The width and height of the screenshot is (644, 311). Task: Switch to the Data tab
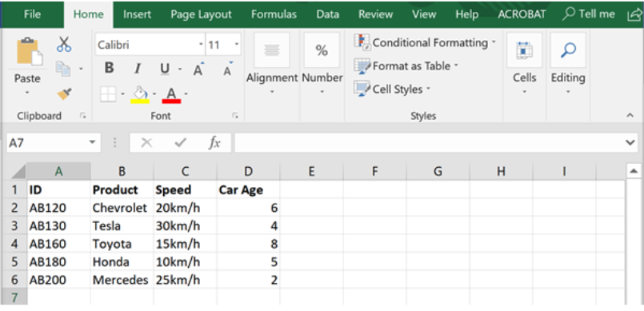click(x=327, y=14)
